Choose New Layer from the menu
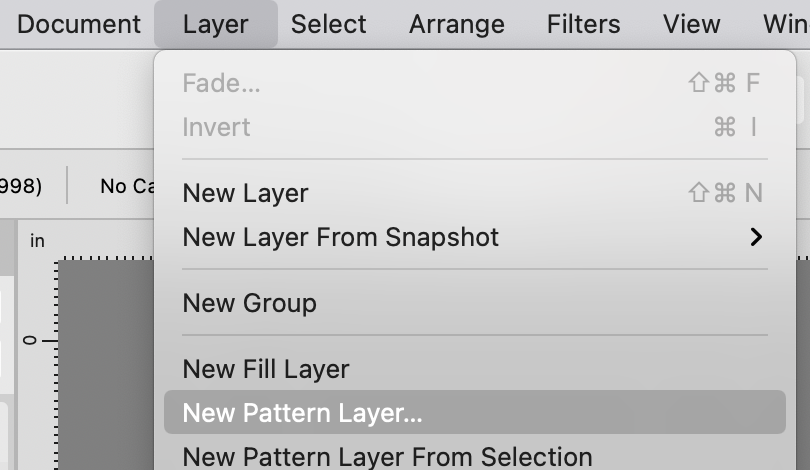 coord(245,193)
